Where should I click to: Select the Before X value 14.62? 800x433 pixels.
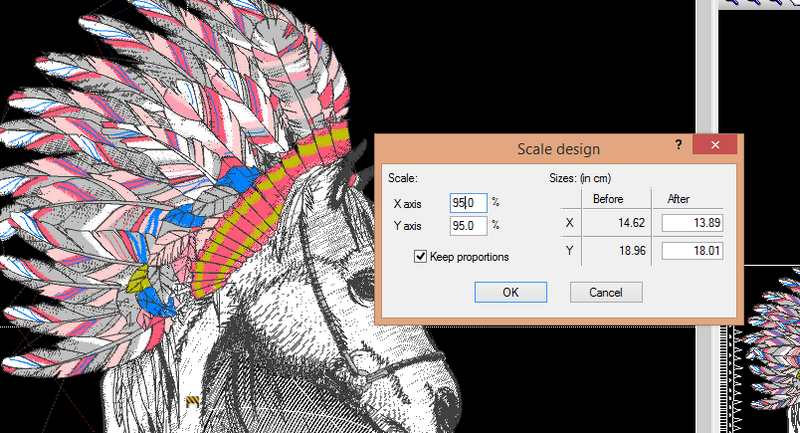[x=632, y=223]
